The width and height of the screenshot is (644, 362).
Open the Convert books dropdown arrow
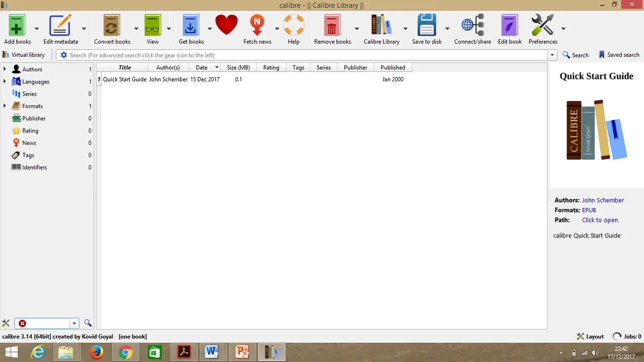tap(136, 29)
